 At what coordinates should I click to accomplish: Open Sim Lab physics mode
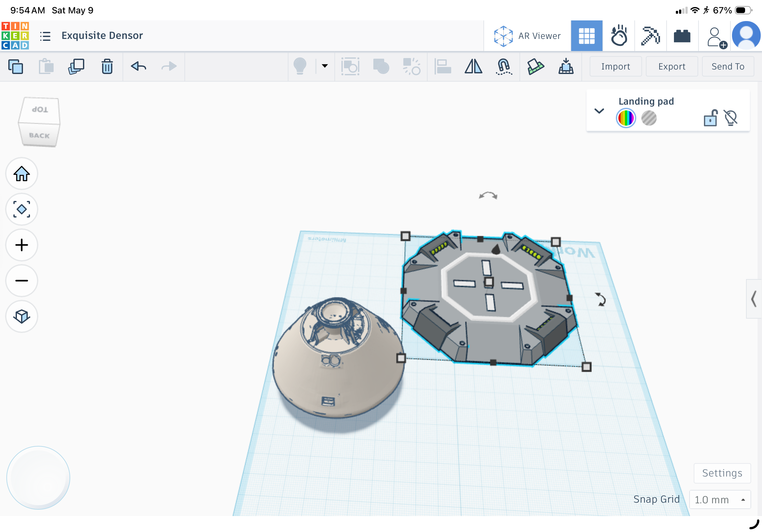point(619,36)
